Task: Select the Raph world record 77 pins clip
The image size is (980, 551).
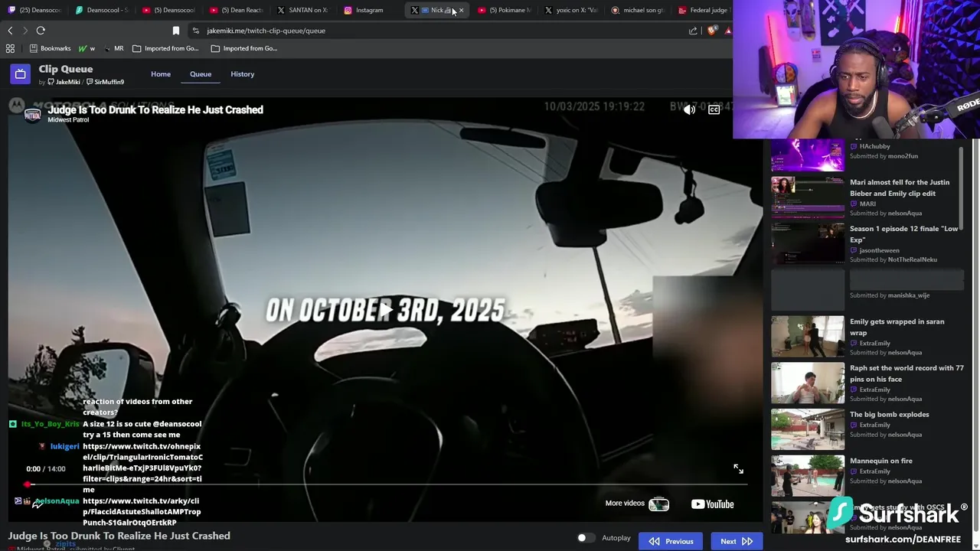Action: click(x=867, y=383)
